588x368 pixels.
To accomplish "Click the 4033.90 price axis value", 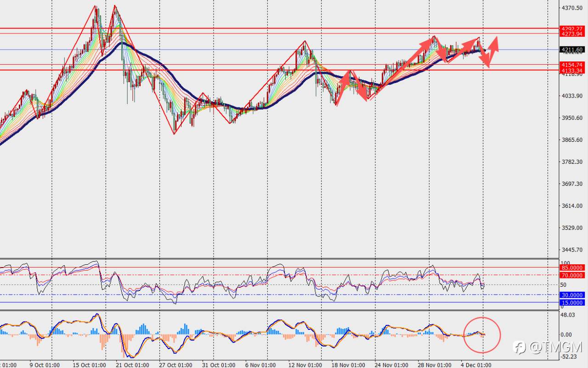I will (x=572, y=96).
